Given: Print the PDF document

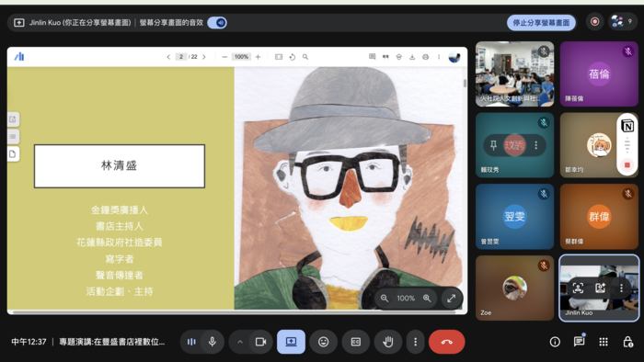Looking at the screenshot, I should pyautogui.click(x=425, y=57).
